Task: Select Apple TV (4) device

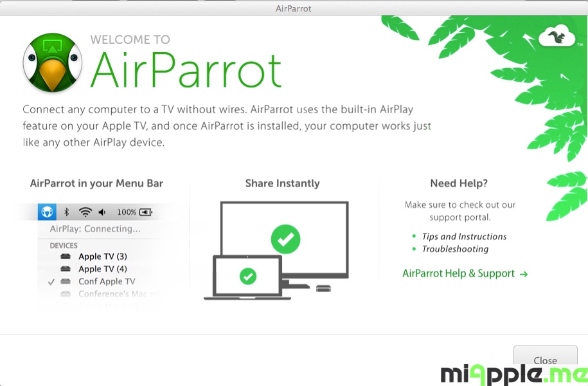Action: (x=102, y=269)
